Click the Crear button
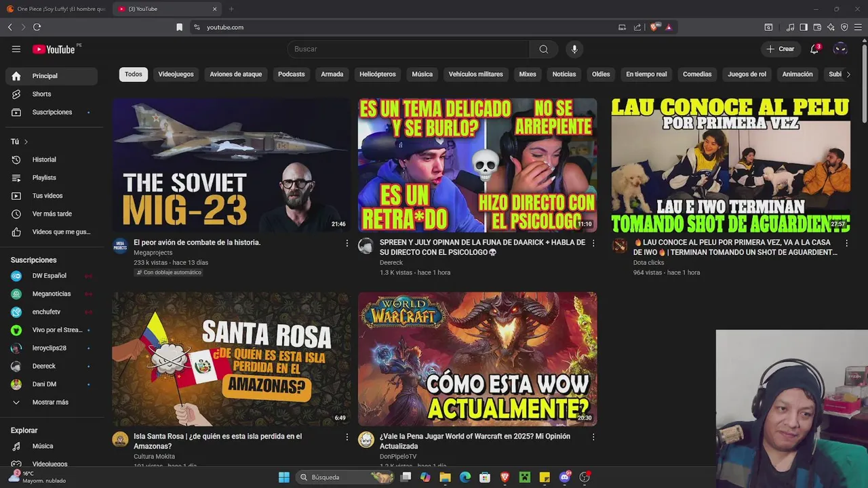The height and width of the screenshot is (488, 868). click(780, 49)
